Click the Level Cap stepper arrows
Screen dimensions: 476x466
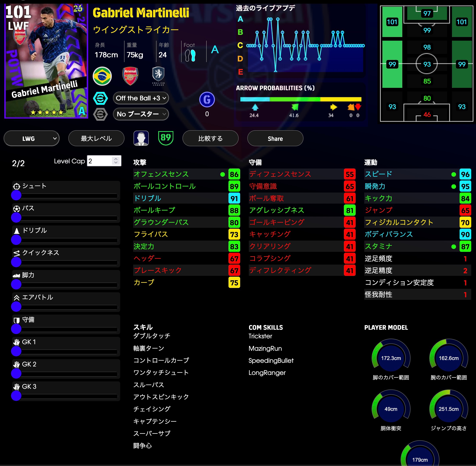116,161
